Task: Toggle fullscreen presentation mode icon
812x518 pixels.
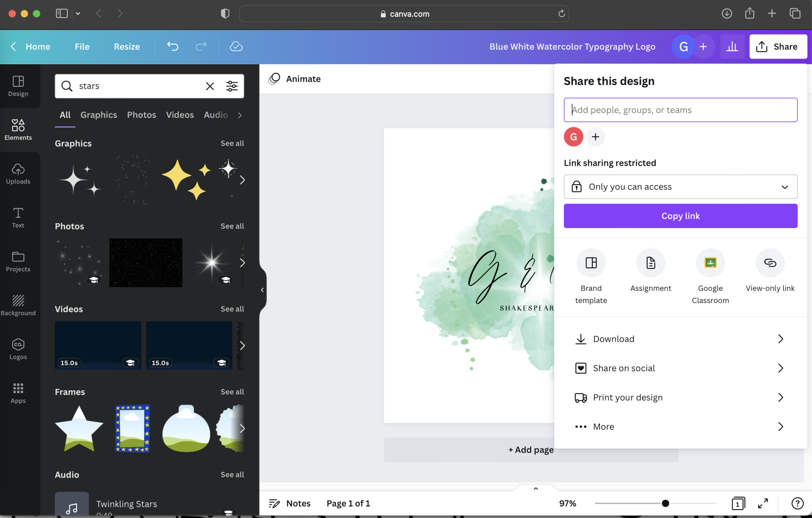Action: tap(763, 503)
